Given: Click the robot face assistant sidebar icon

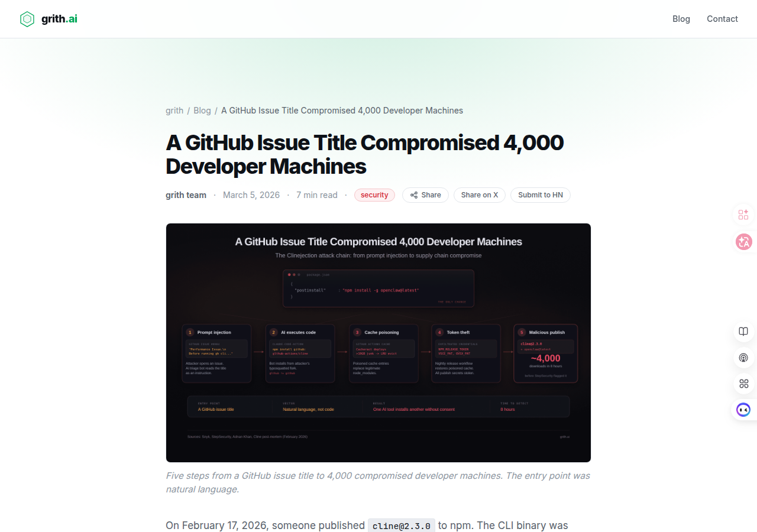Looking at the screenshot, I should coord(743,409).
